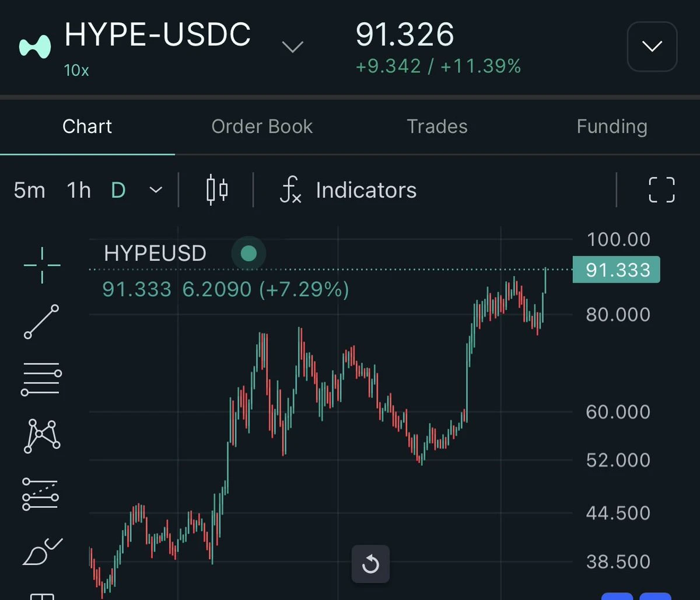Image resolution: width=700 pixels, height=600 pixels.
Task: Click the fx indicators icon
Action: [290, 190]
